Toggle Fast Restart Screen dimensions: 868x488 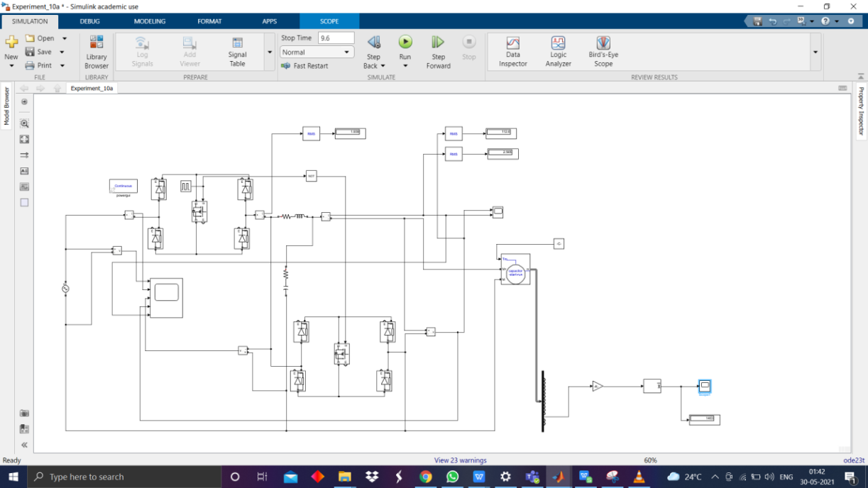point(304,66)
